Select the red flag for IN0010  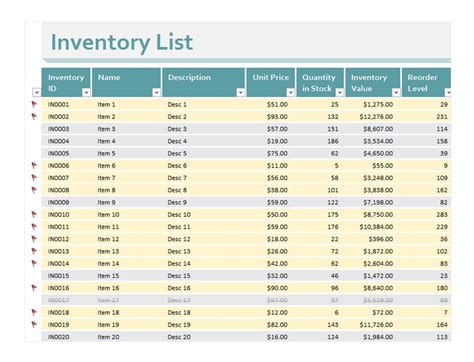34,214
